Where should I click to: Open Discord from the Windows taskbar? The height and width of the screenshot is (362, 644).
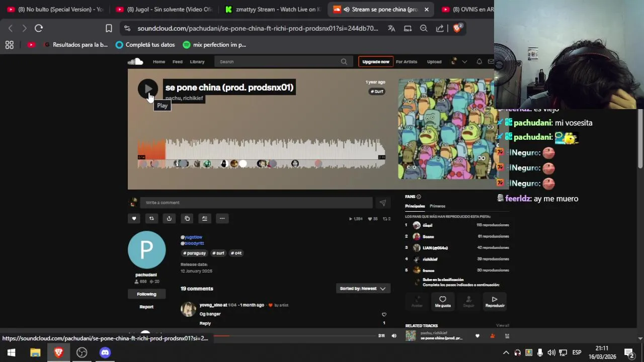105,352
